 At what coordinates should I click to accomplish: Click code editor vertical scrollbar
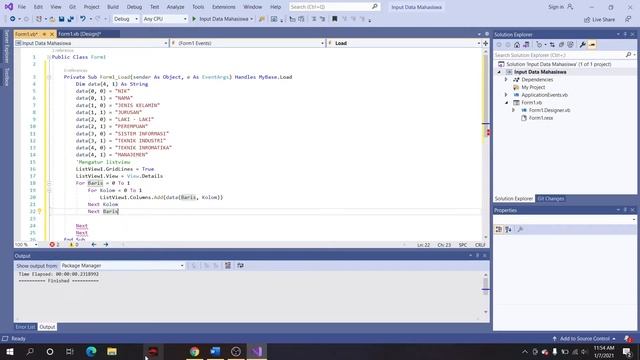[485, 143]
